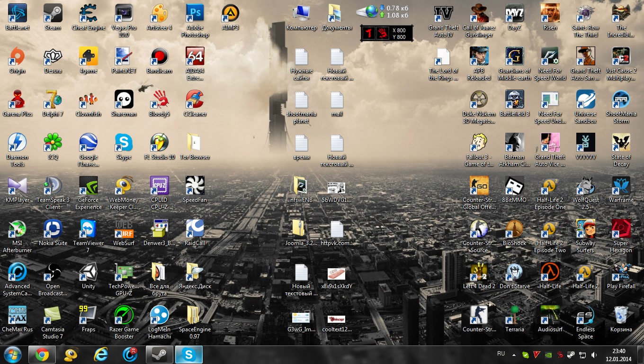Open Internet Explorer from the taskbar

pos(101,355)
